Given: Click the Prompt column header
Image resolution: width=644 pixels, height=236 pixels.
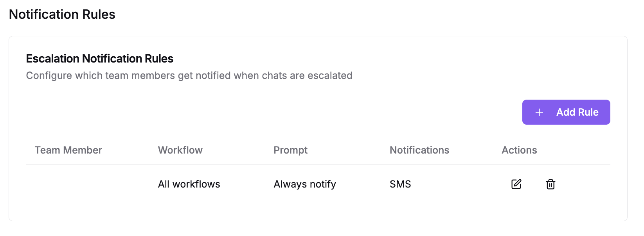Looking at the screenshot, I should click(290, 150).
